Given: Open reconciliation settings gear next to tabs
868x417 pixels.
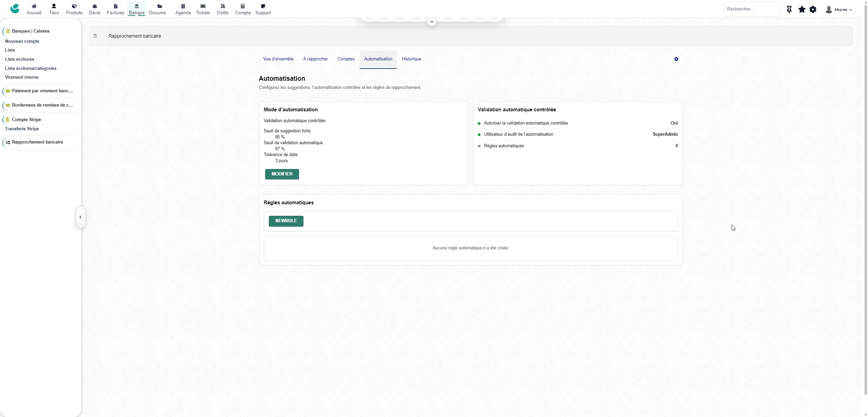Looking at the screenshot, I should [676, 59].
